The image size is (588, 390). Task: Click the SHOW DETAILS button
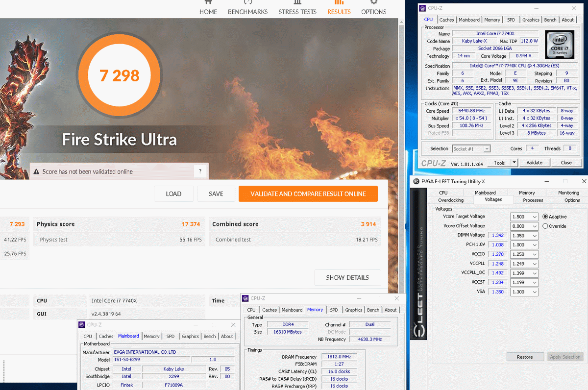tap(347, 277)
